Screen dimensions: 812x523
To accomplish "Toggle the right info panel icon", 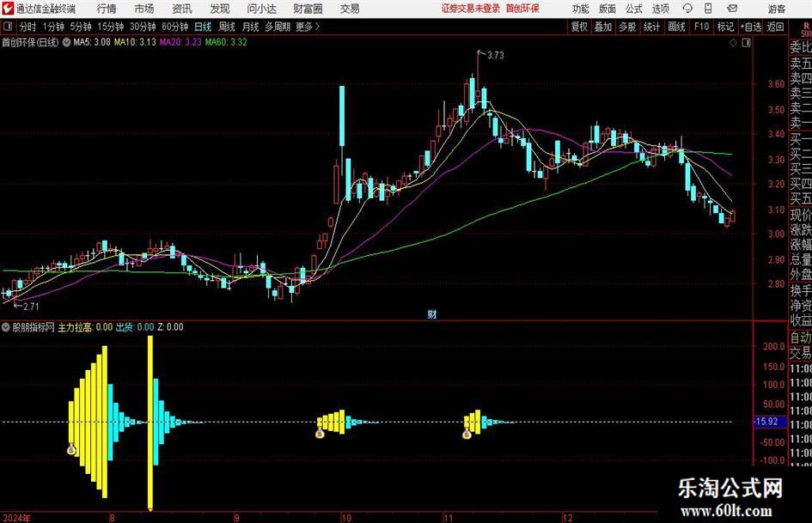I will coord(746,43).
